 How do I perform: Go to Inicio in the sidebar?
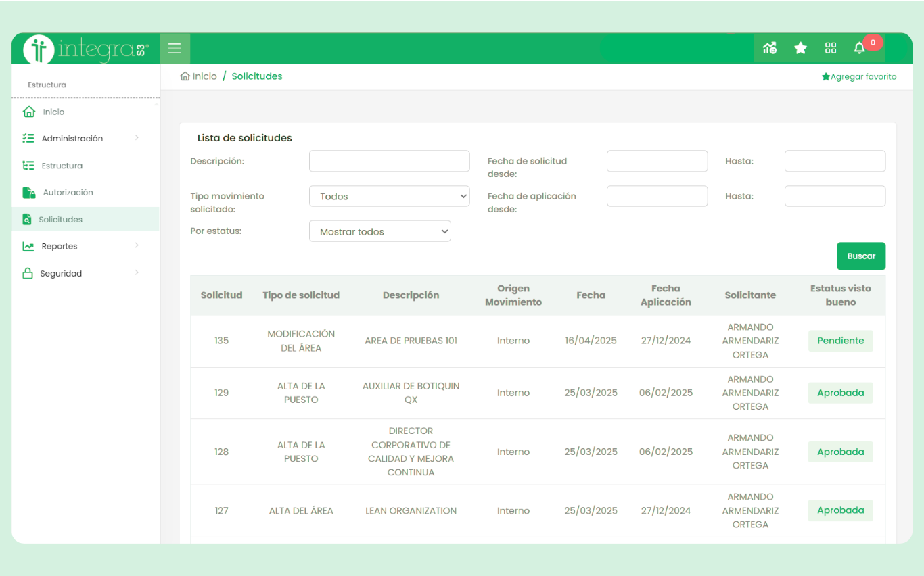tap(53, 112)
